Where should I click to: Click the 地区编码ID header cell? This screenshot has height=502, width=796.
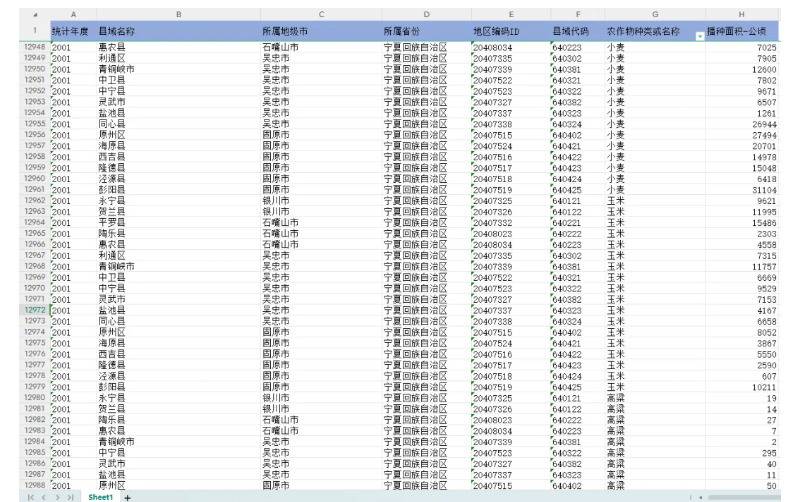pyautogui.click(x=511, y=31)
